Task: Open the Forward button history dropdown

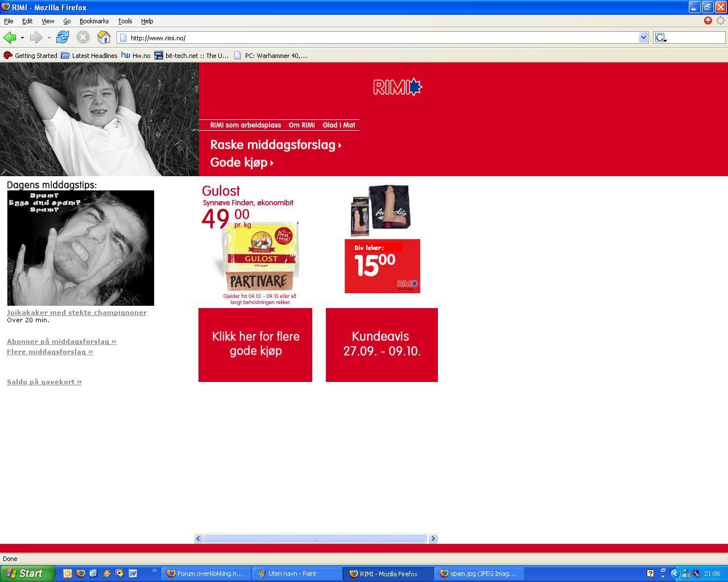Action: (x=49, y=38)
